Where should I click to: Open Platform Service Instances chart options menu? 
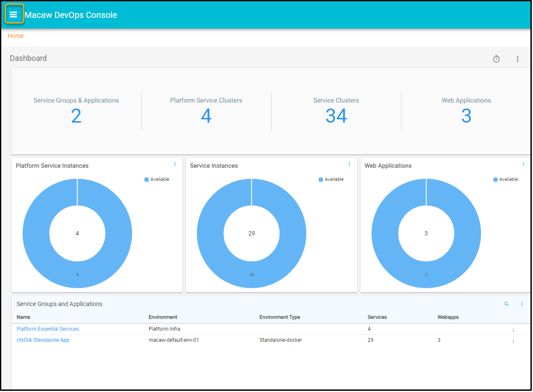click(175, 164)
